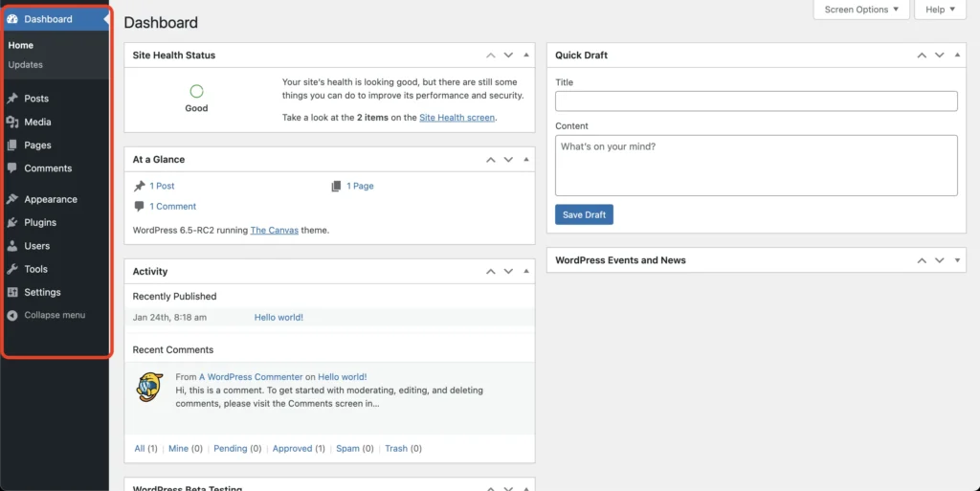Click the Media icon in sidebar

pyautogui.click(x=12, y=123)
